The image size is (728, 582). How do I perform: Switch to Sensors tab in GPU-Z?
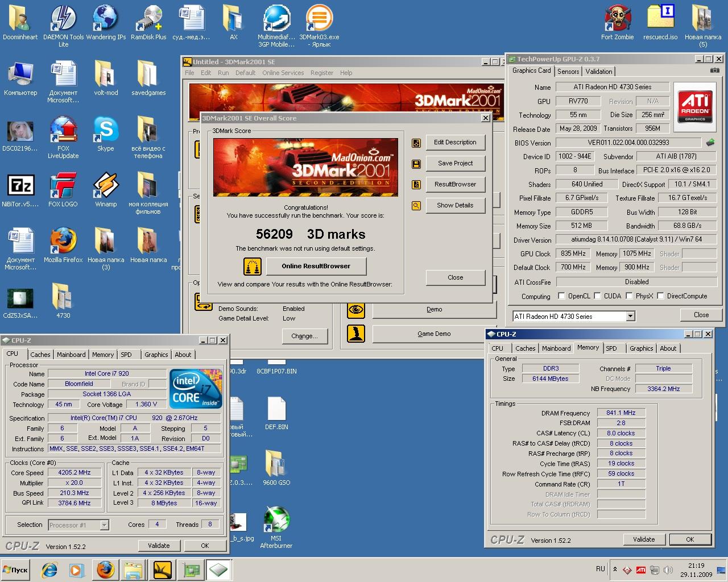[x=568, y=71]
